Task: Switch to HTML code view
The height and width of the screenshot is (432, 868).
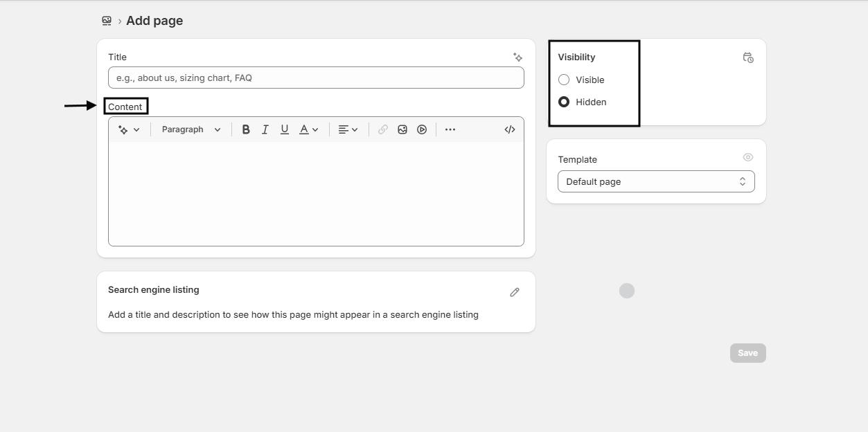Action: point(510,129)
